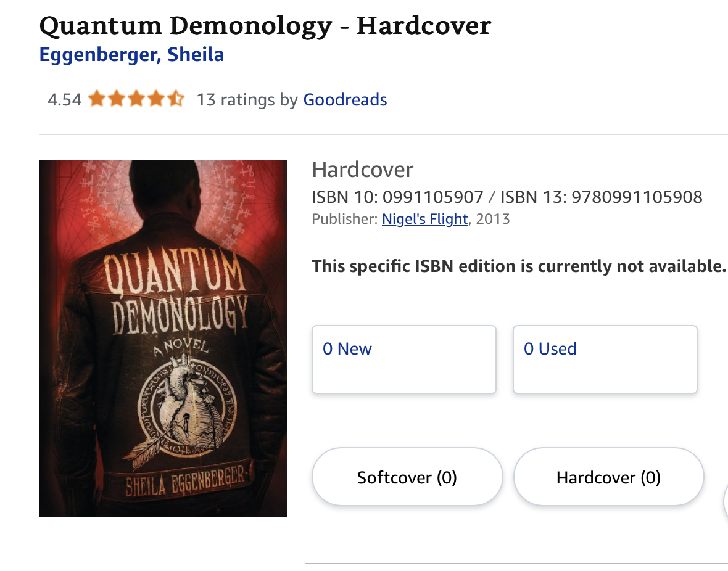This screenshot has width=728, height=571.
Task: Click the ISBN 13 number 9780991105908
Action: pyautogui.click(x=637, y=197)
